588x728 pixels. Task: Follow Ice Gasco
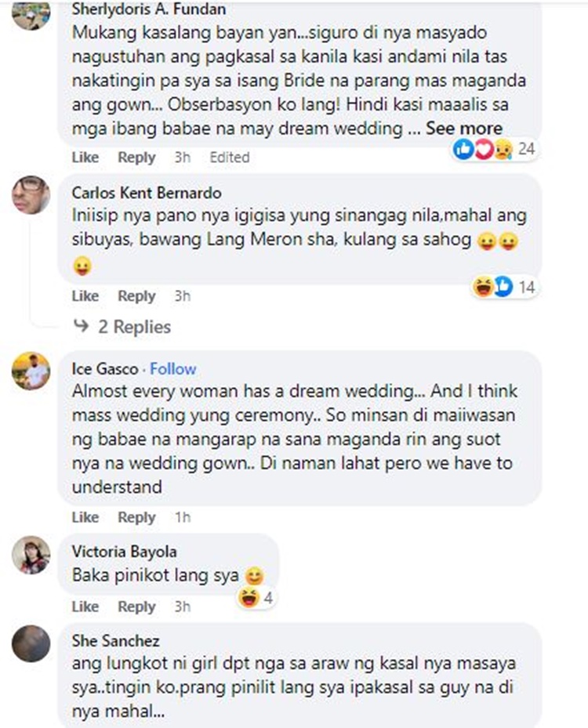[x=172, y=369]
